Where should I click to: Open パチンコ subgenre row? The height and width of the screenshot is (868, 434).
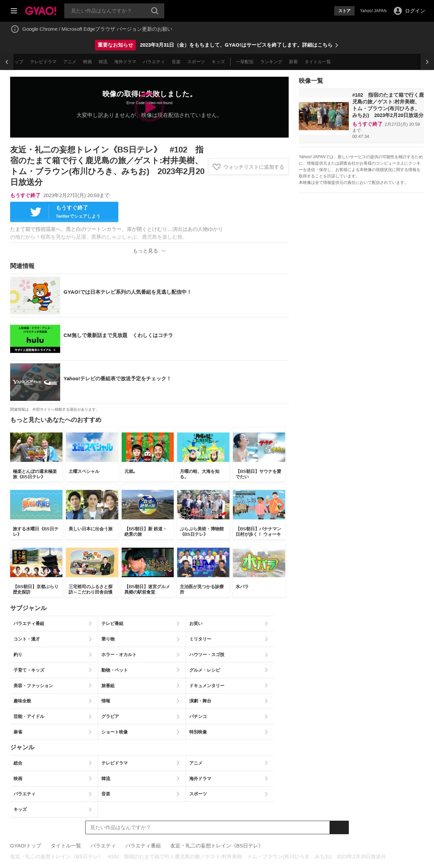click(230, 717)
